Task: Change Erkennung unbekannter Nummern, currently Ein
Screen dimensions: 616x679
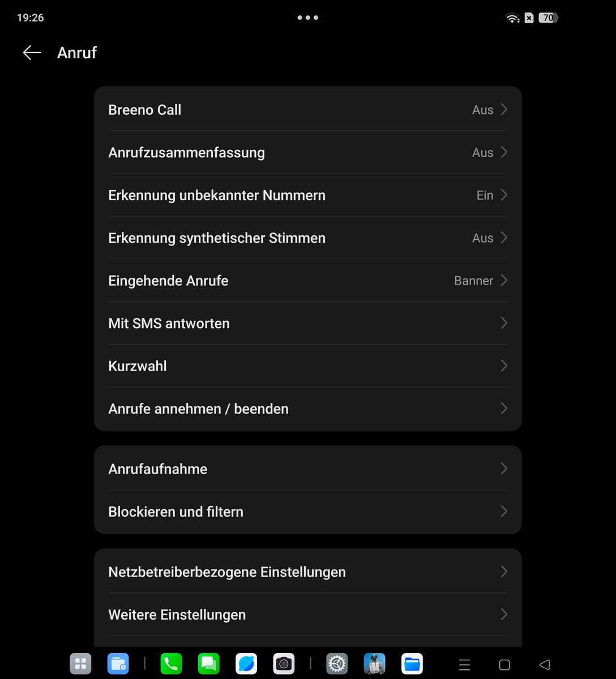Action: coord(307,195)
